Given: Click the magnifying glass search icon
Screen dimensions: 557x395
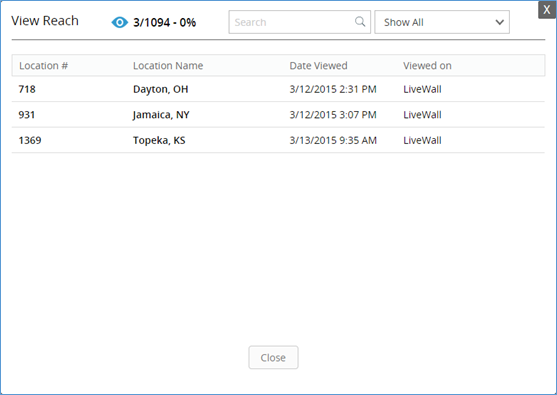Looking at the screenshot, I should (x=360, y=22).
